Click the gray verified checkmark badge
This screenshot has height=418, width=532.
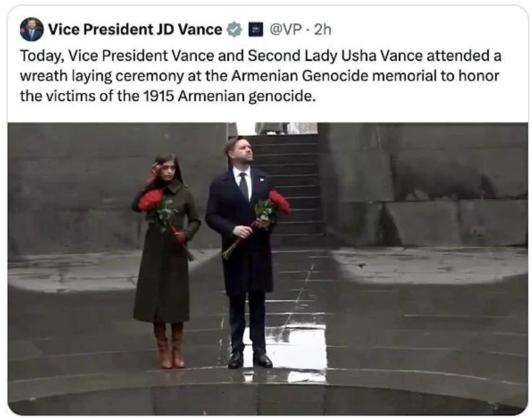click(x=234, y=30)
